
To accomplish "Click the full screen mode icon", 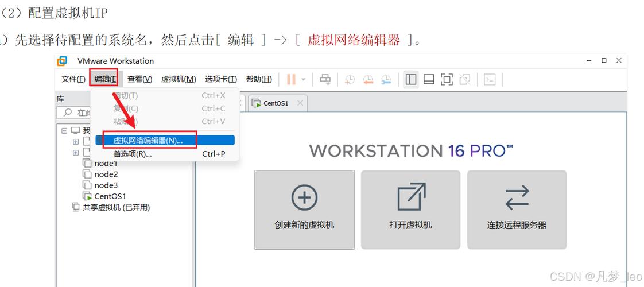I will click(447, 79).
